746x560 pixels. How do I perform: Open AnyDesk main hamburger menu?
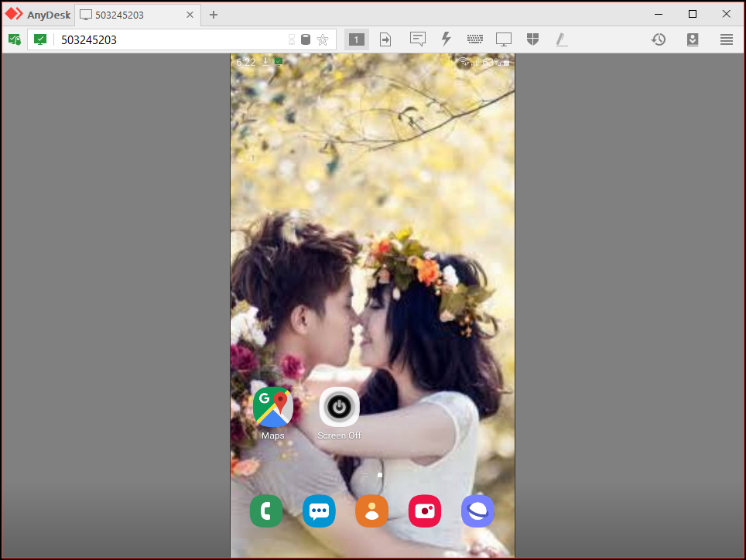pos(727,39)
